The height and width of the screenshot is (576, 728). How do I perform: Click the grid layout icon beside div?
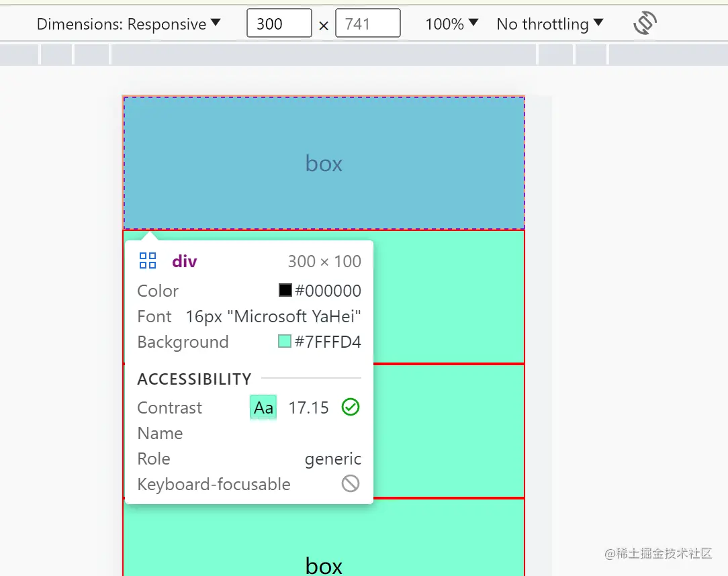(x=148, y=261)
